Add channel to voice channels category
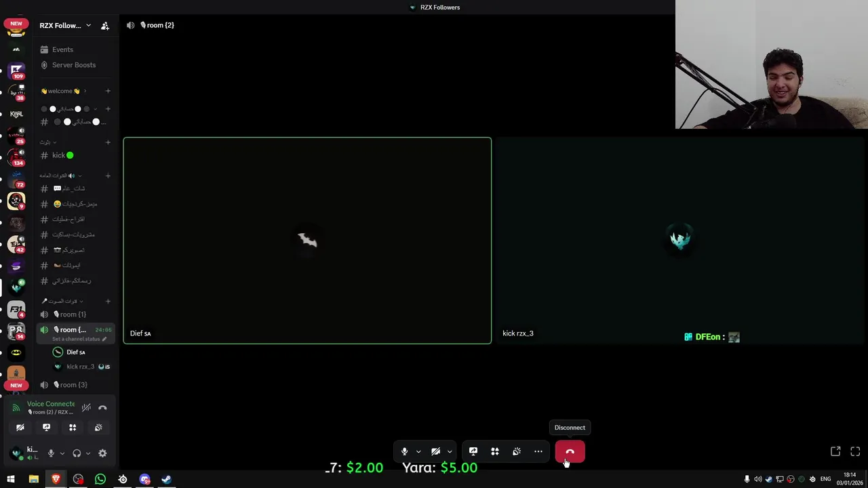The image size is (868, 488). [x=108, y=301]
